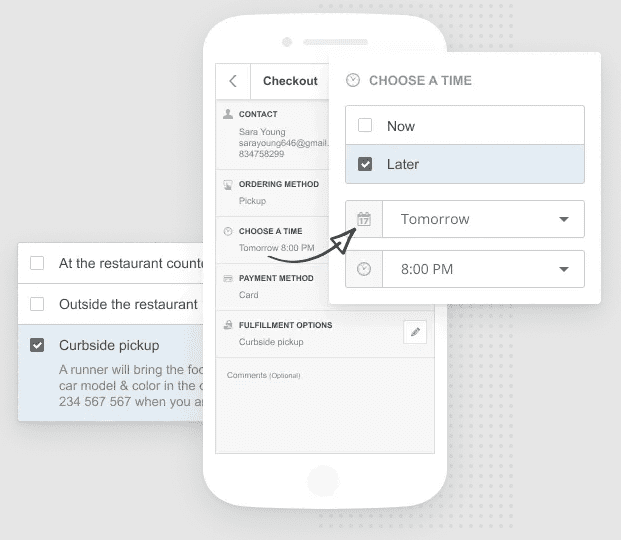Screen dimensions: 621x540
Task: Uncheck the Later checkbox
Action: coord(365,164)
